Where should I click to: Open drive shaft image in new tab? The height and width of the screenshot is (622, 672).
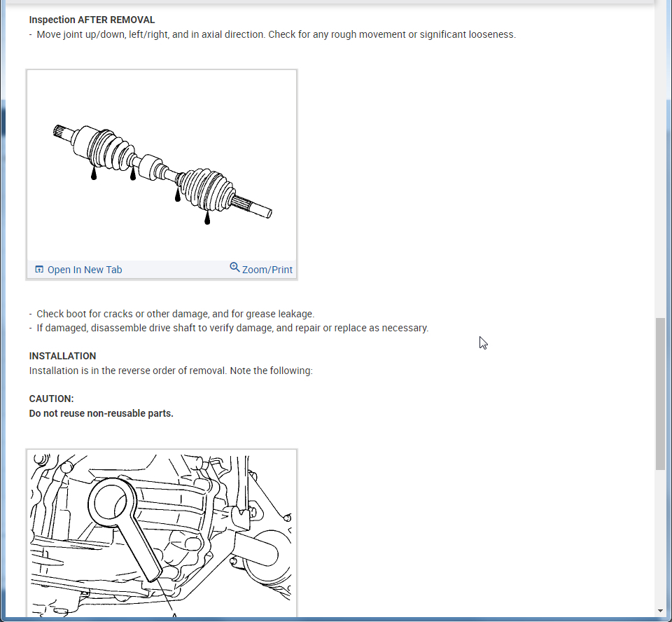(x=78, y=270)
